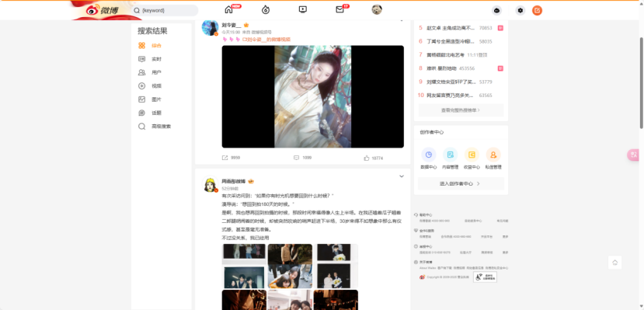Open About Weibo footer link
The image size is (644, 310).
(x=427, y=268)
